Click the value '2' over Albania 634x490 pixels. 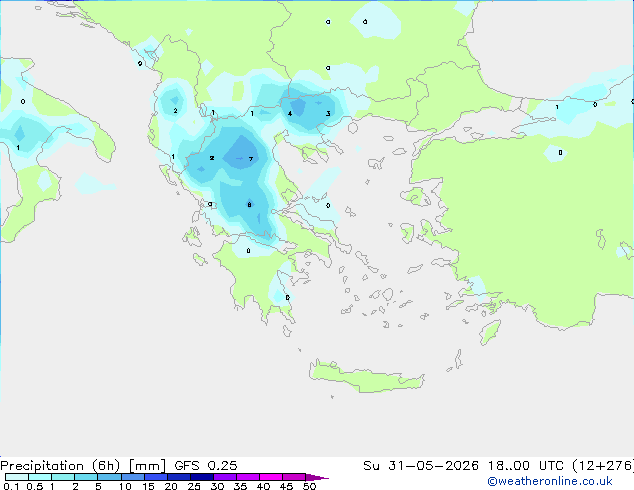(x=175, y=111)
